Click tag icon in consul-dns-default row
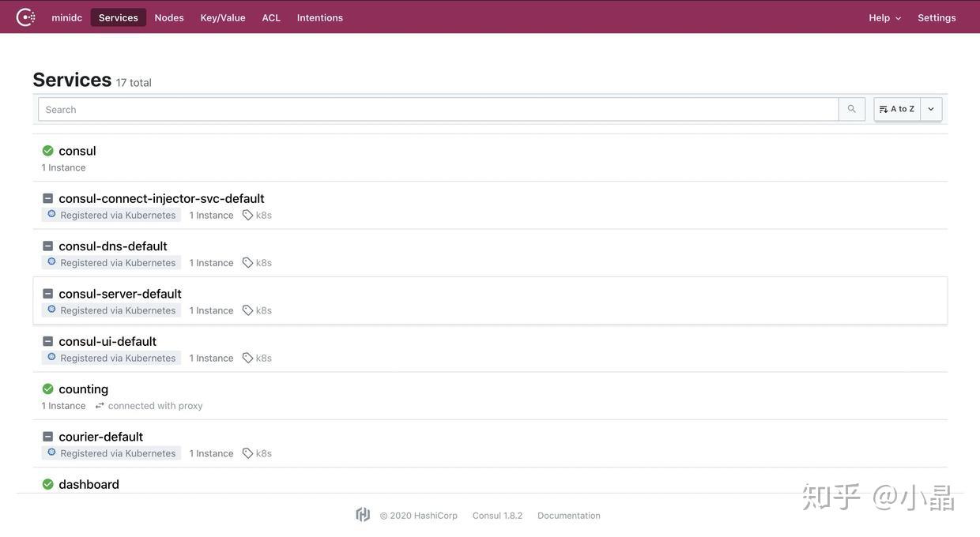 pyautogui.click(x=247, y=262)
